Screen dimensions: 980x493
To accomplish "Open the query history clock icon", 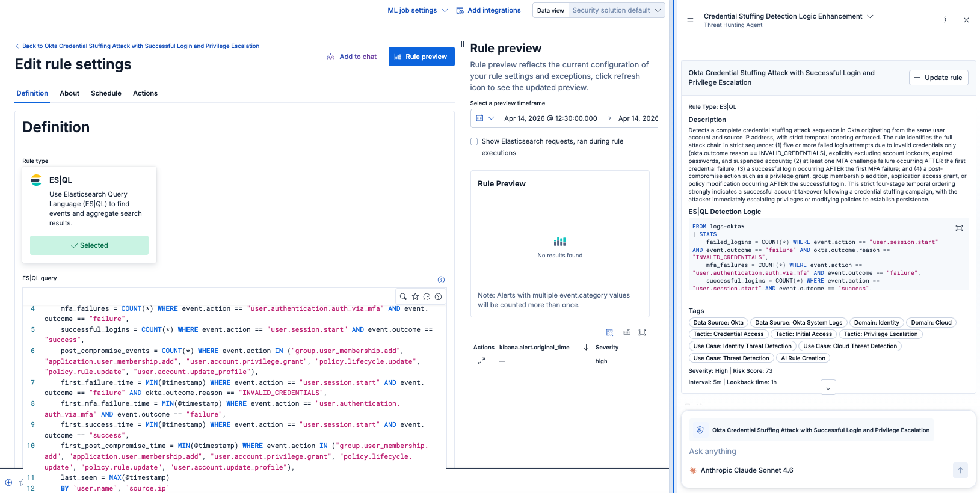I will click(427, 296).
